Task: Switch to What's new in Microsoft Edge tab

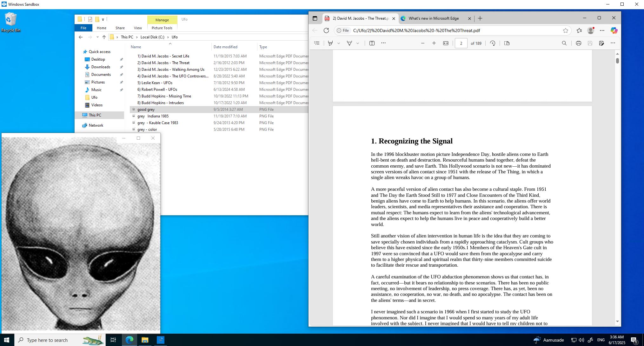Action: point(434,18)
